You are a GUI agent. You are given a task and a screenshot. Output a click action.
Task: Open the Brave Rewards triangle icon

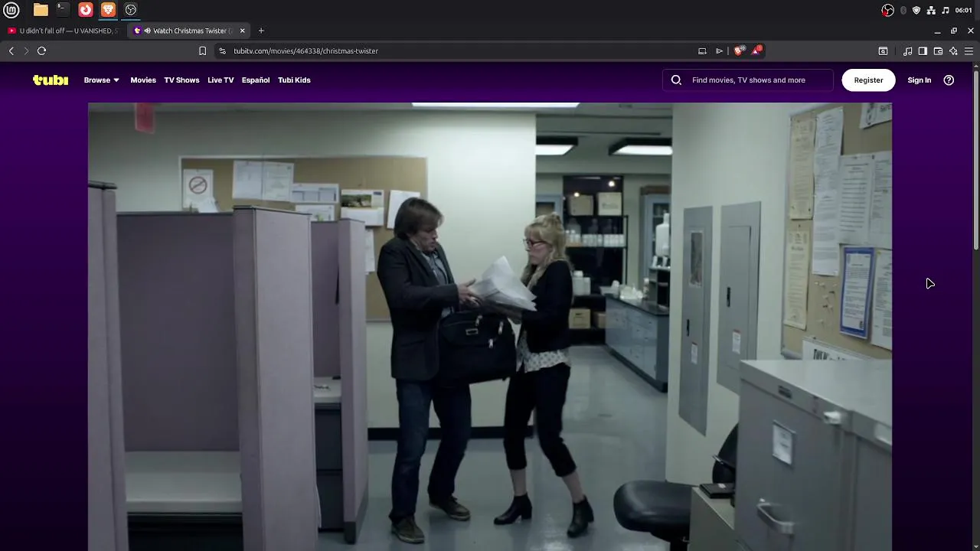point(756,51)
